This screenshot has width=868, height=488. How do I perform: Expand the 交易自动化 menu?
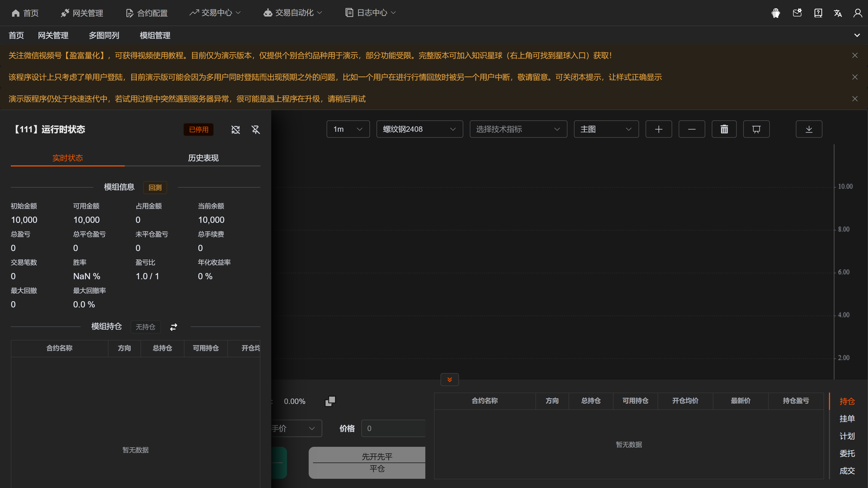292,13
